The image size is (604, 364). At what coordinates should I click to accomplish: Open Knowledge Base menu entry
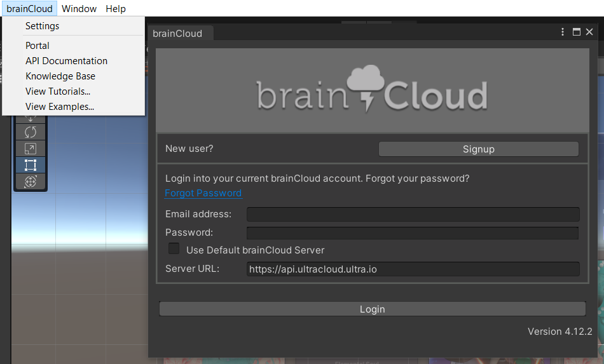coord(73,76)
